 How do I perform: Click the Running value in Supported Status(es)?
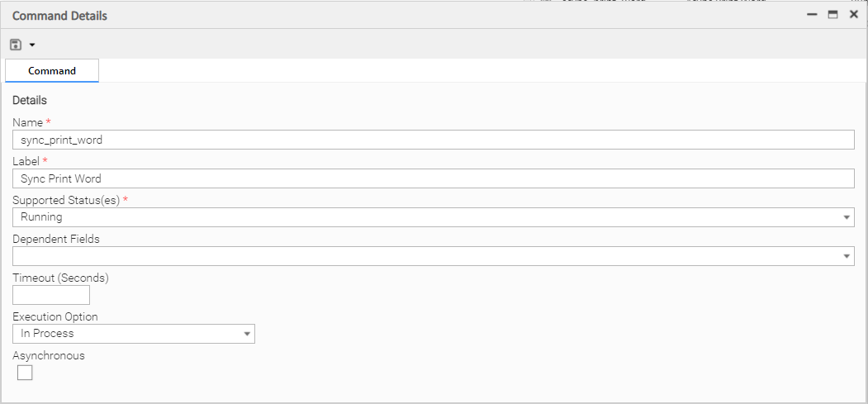pos(41,217)
